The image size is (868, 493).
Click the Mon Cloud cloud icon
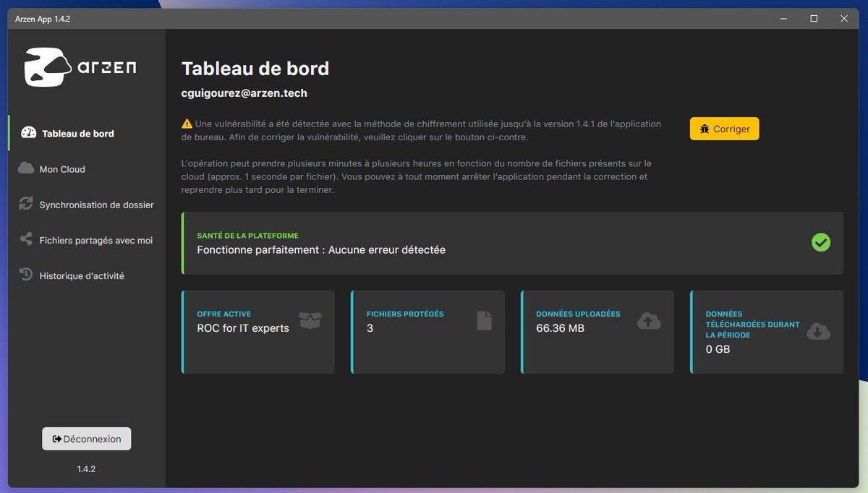[26, 168]
